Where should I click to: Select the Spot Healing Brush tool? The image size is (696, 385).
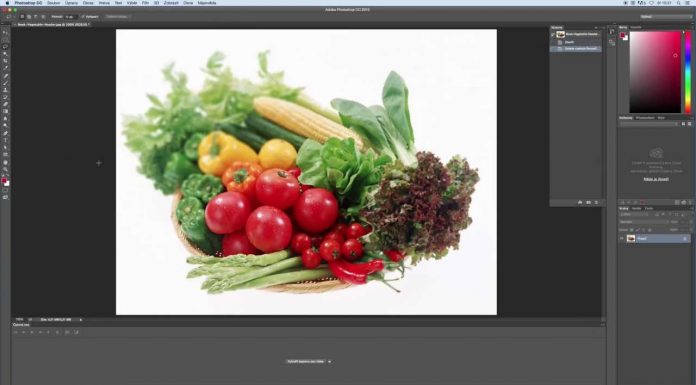coord(5,75)
